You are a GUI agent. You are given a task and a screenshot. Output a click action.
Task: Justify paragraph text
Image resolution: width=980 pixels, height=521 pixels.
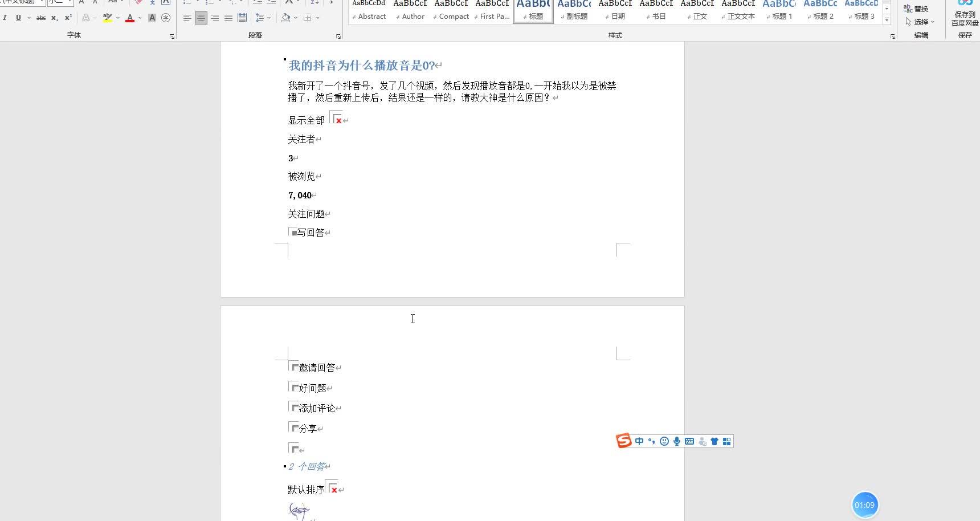(228, 18)
